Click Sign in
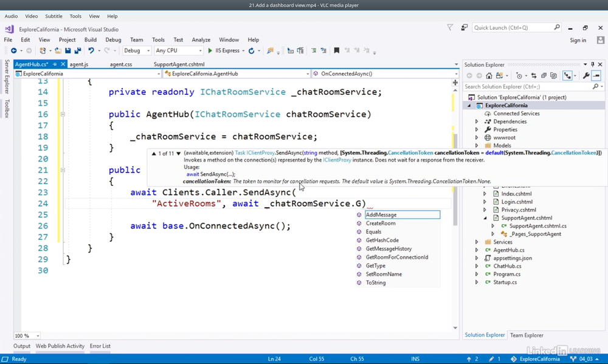The height and width of the screenshot is (364, 608). (578, 40)
